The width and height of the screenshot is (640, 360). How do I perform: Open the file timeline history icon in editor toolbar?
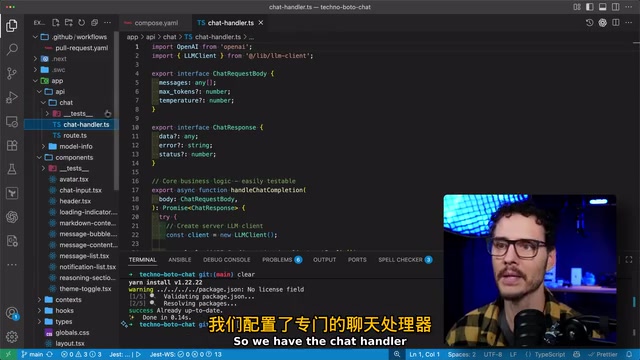click(589, 23)
